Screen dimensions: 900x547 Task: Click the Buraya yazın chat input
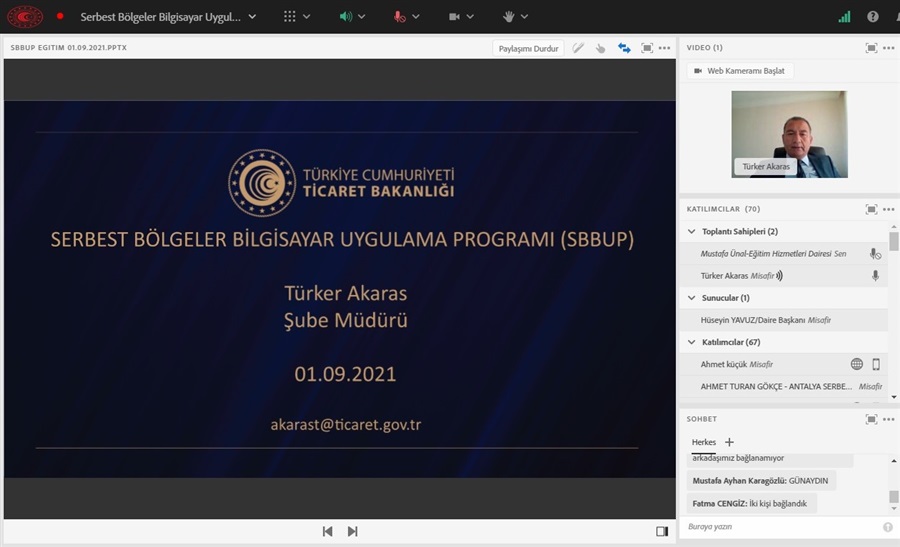point(781,526)
